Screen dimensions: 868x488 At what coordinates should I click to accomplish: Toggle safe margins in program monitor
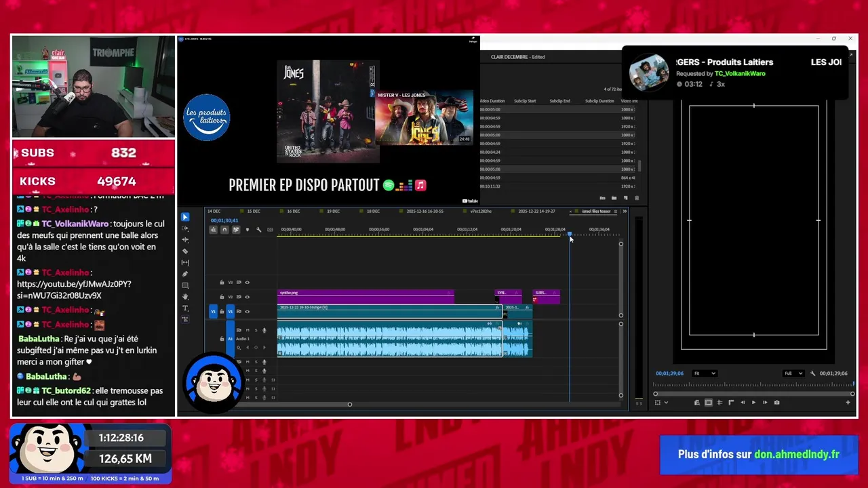point(709,403)
